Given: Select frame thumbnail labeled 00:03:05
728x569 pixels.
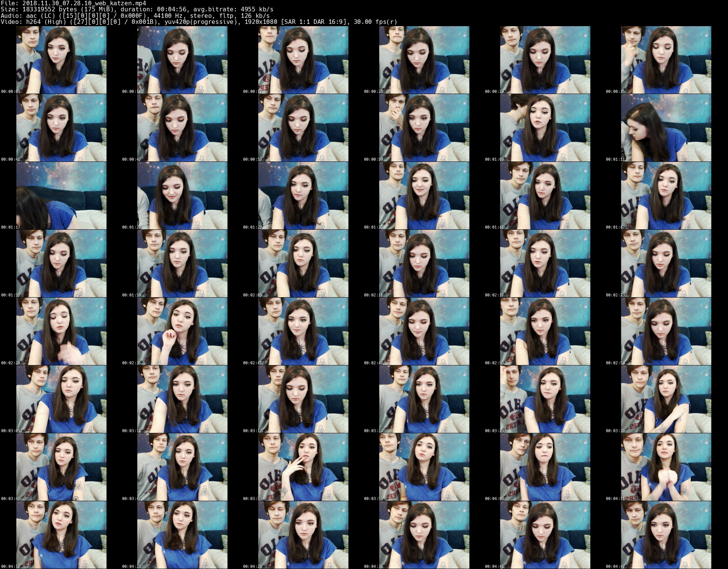Looking at the screenshot, I should pos(61,399).
